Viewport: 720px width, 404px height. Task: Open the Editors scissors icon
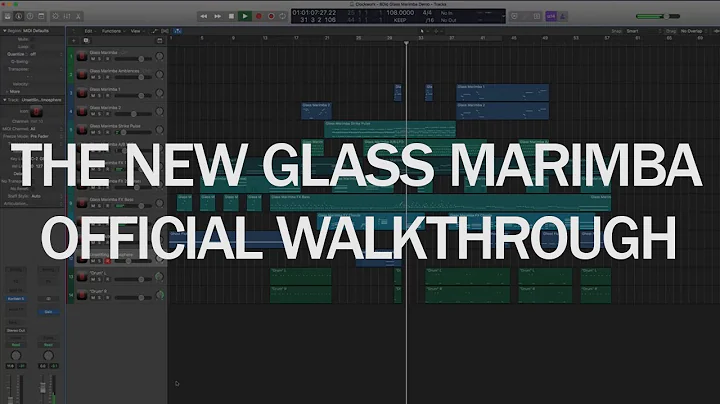(x=79, y=16)
